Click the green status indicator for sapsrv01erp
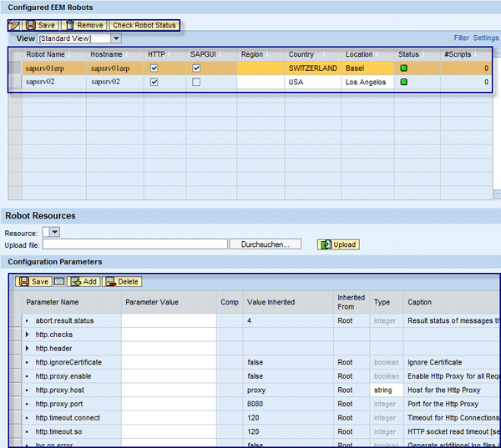The width and height of the screenshot is (501, 448). click(403, 68)
